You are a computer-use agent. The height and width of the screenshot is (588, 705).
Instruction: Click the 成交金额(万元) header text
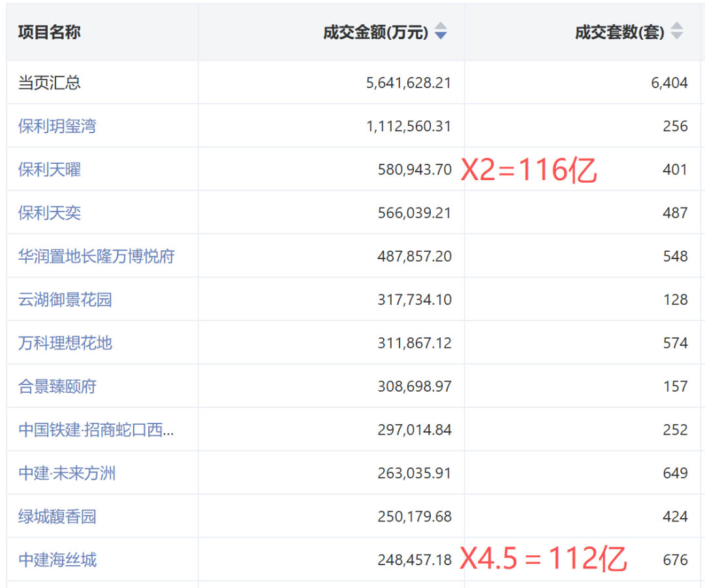click(375, 32)
